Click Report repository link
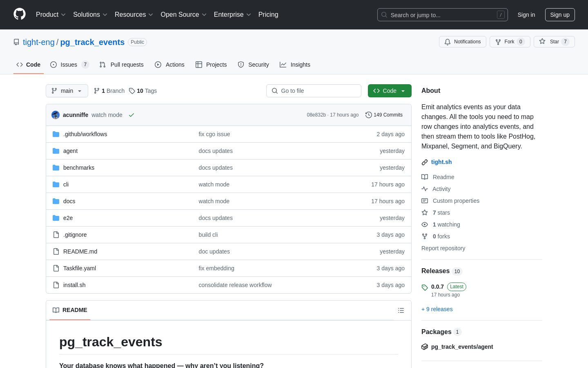 coord(443,248)
